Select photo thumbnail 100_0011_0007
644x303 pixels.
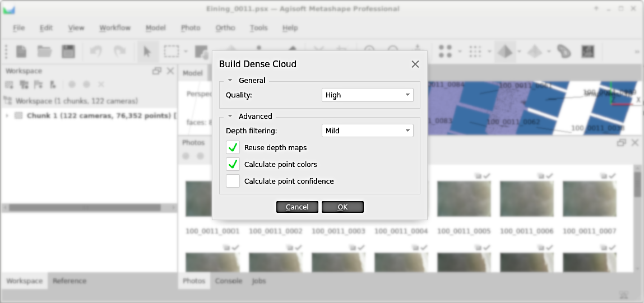pos(590,199)
